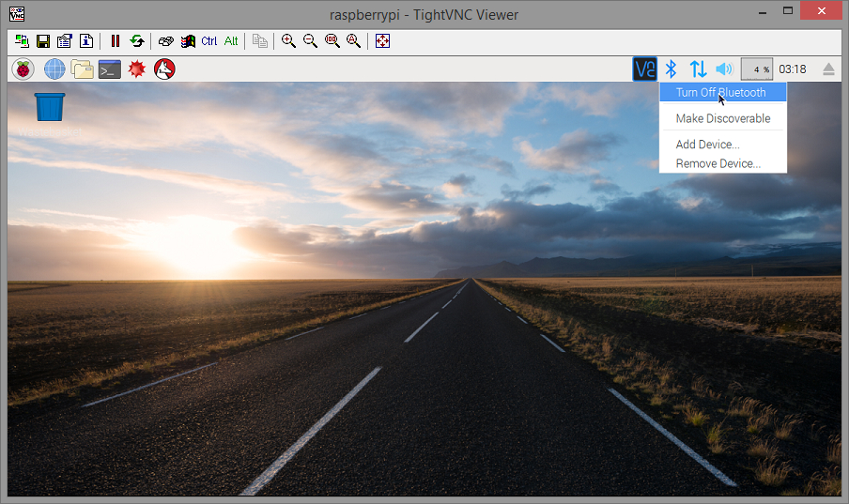Launch the web browser globe icon

coord(54,69)
